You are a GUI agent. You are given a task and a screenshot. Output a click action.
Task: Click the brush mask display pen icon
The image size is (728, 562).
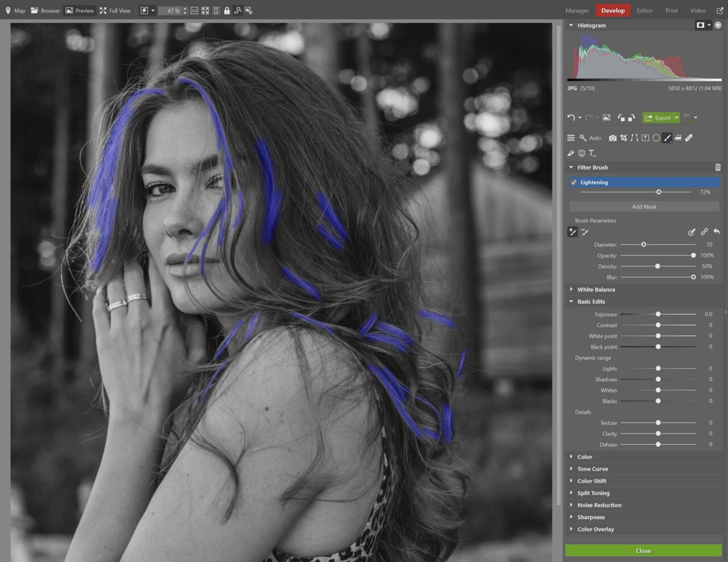[692, 232]
